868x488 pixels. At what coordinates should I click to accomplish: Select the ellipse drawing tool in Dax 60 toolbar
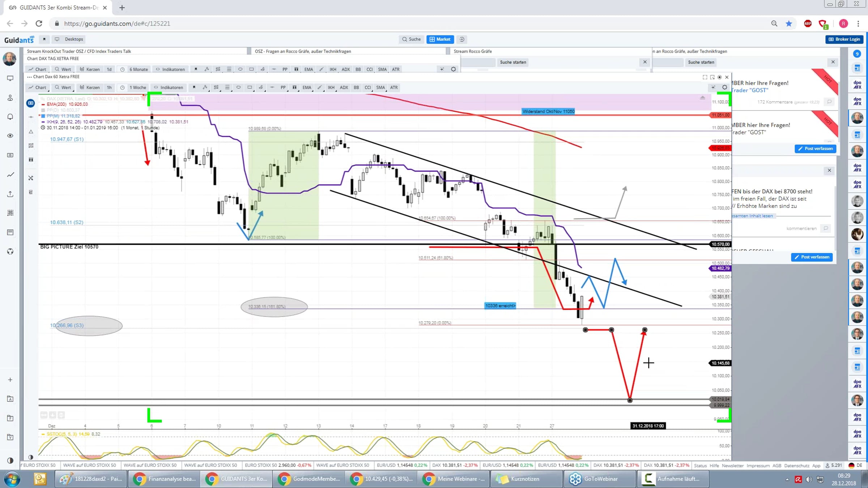[x=238, y=87]
